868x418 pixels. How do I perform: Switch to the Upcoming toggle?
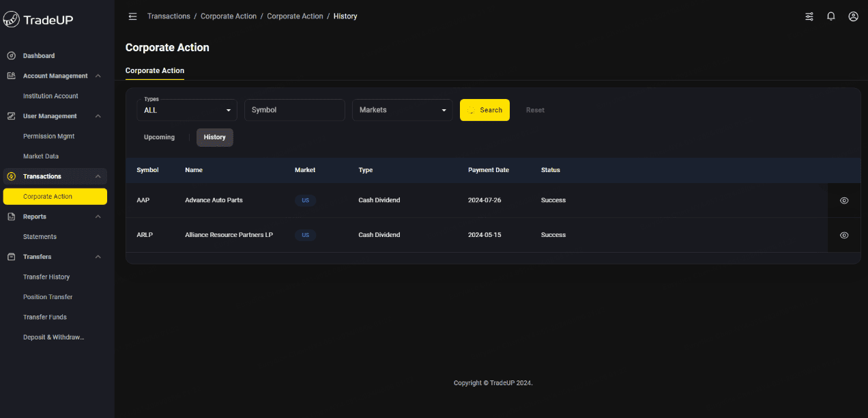tap(159, 137)
